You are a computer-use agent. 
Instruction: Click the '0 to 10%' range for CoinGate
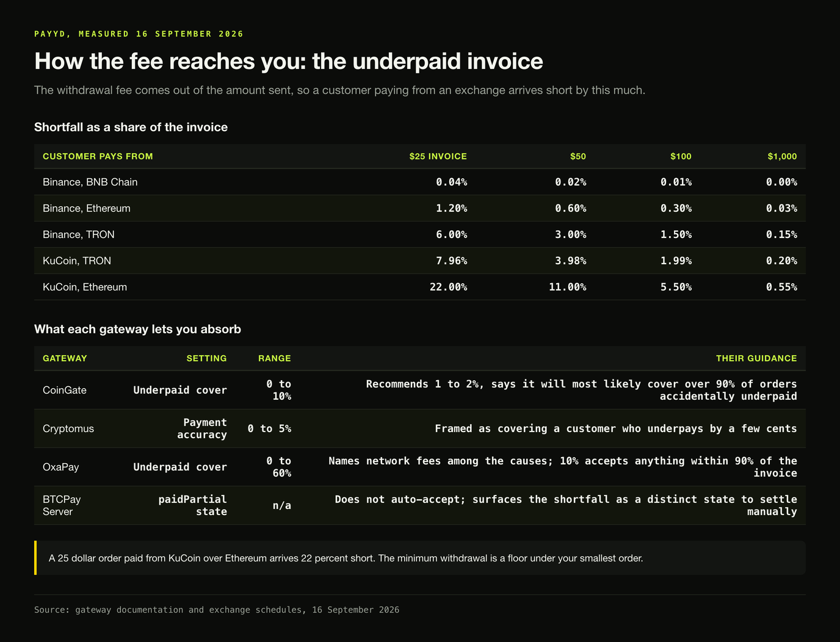pyautogui.click(x=279, y=390)
